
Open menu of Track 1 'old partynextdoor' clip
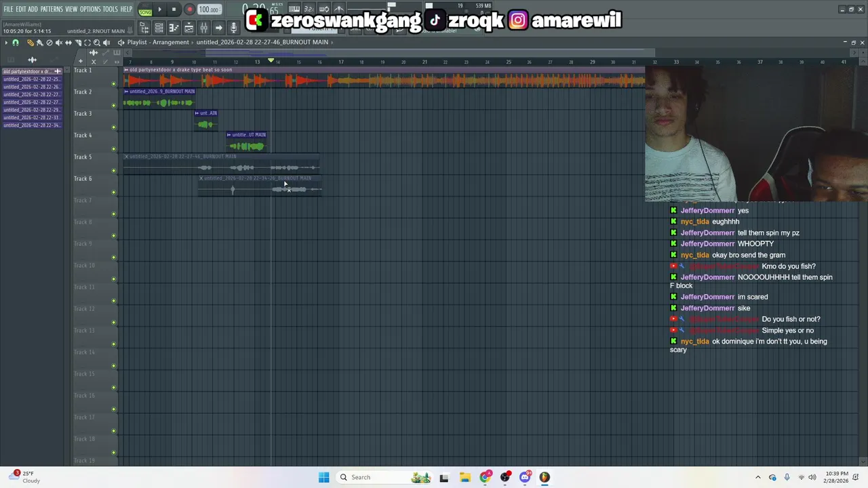[126, 70]
